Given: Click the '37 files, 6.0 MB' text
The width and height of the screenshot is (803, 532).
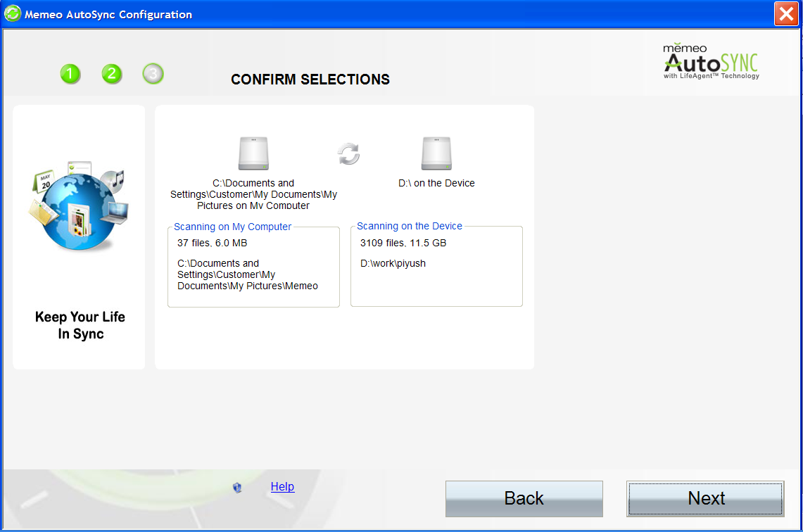Looking at the screenshot, I should point(212,243).
